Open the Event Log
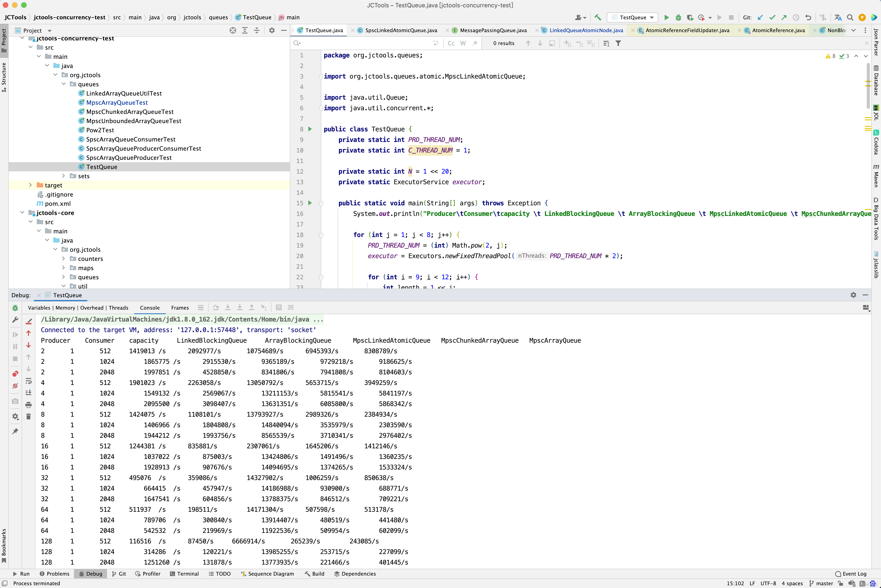 851,574
